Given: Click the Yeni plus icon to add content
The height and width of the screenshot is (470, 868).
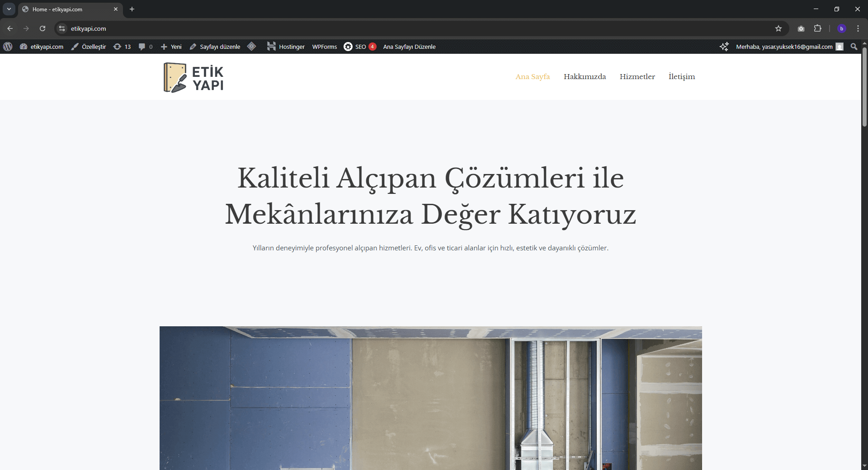Looking at the screenshot, I should tap(165, 47).
